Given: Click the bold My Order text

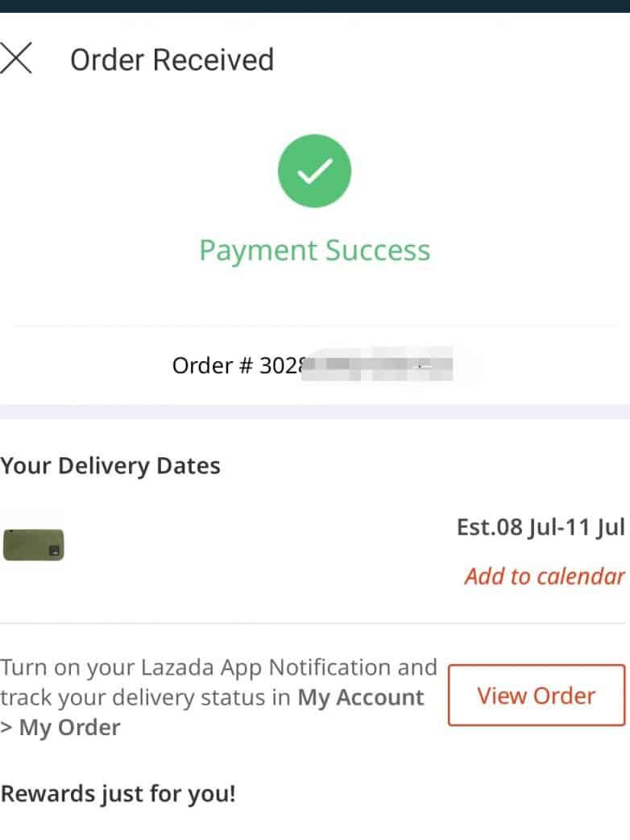Looking at the screenshot, I should 69,727.
